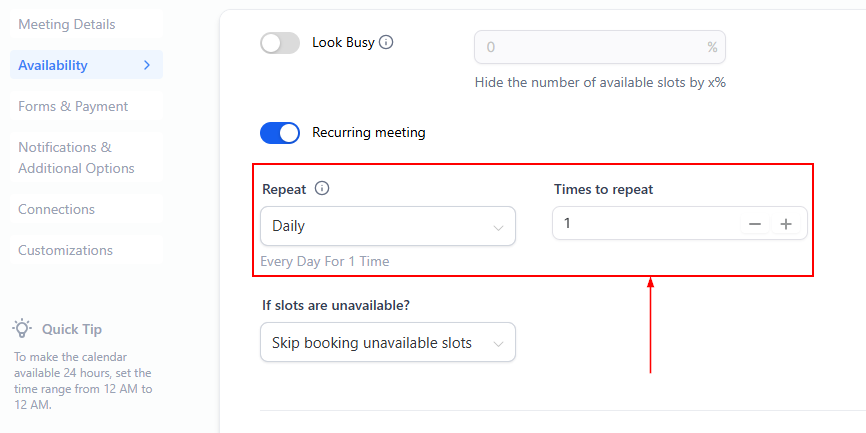The height and width of the screenshot is (433, 866).
Task: Click the Daily dropdown chevron arrow
Action: 498,227
